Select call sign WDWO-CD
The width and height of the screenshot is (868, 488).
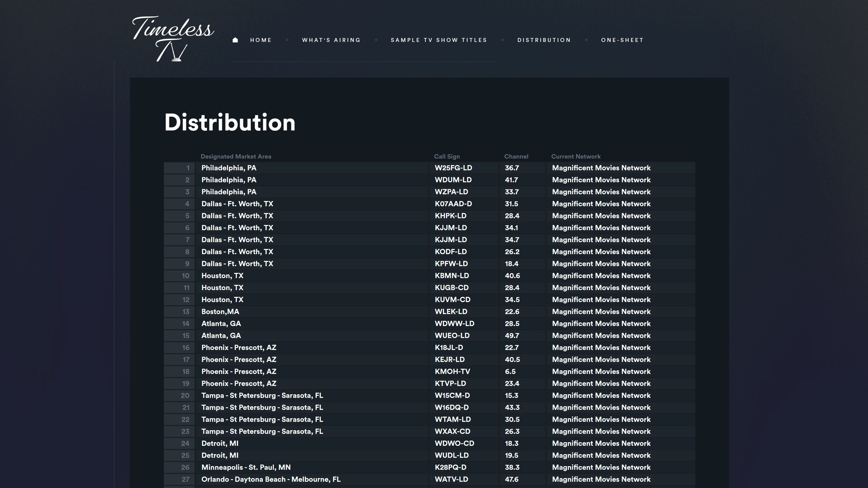(x=454, y=443)
